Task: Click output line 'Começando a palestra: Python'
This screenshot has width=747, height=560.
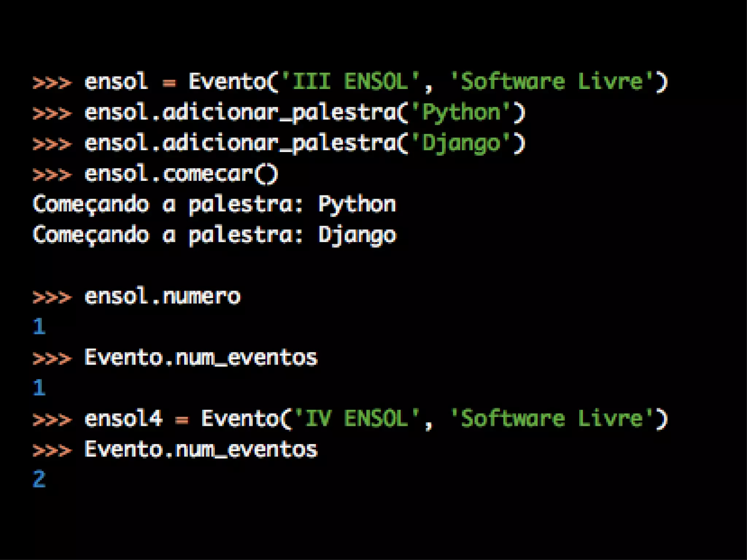Action: click(214, 204)
